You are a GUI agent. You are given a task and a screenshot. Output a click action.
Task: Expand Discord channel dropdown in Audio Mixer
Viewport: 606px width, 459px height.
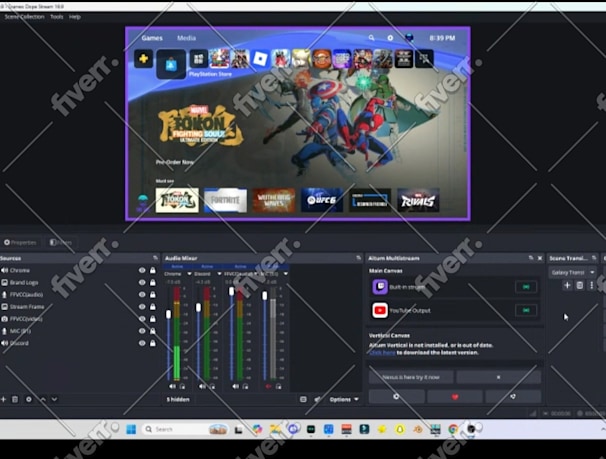(x=219, y=274)
